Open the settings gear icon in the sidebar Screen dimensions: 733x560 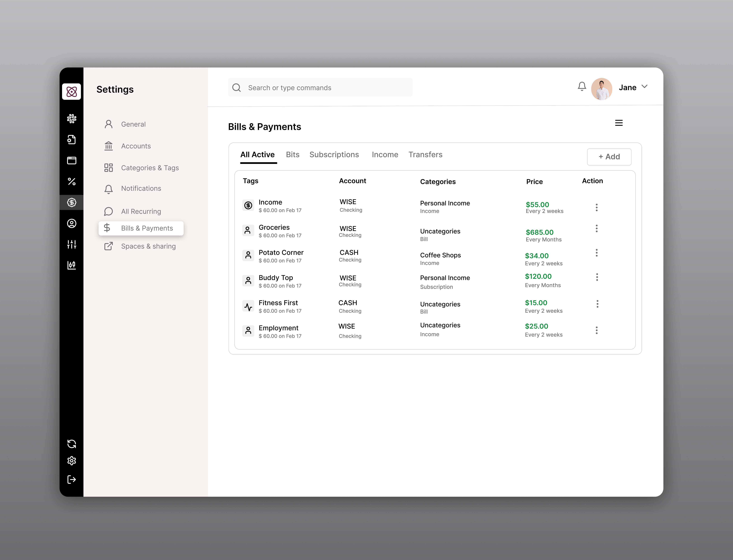[x=72, y=461]
